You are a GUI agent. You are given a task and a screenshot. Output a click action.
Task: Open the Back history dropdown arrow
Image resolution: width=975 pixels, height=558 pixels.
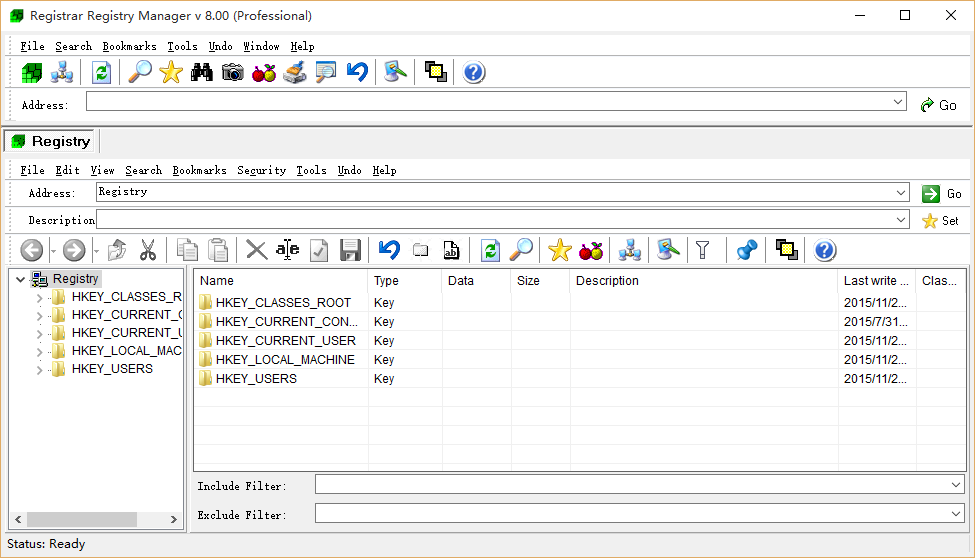click(53, 251)
